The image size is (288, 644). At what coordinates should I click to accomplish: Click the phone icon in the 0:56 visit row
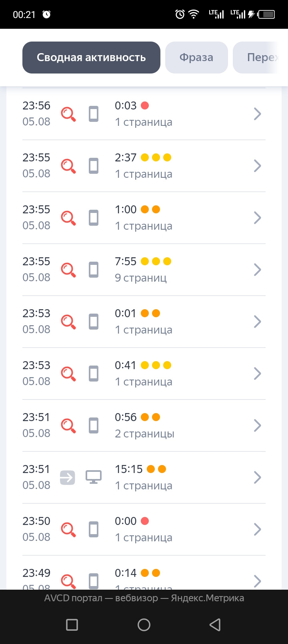pos(94,425)
